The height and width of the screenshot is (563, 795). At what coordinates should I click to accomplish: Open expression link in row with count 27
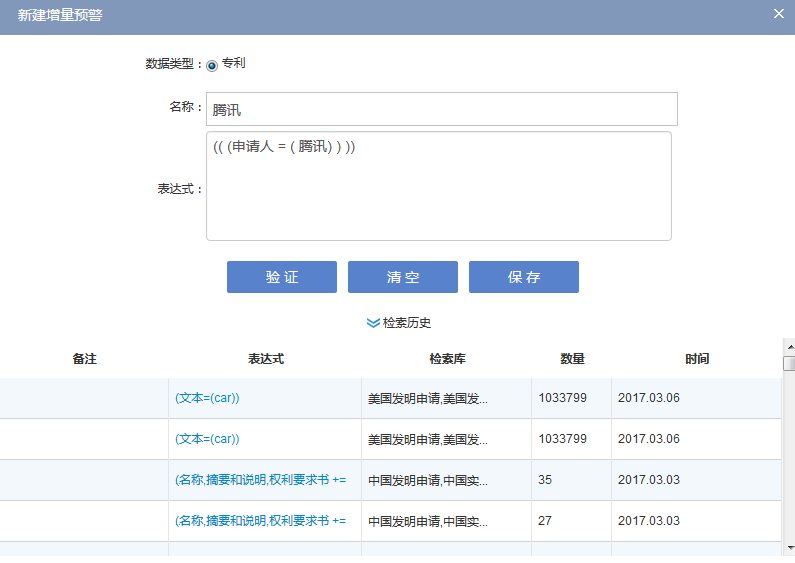[x=260, y=521]
